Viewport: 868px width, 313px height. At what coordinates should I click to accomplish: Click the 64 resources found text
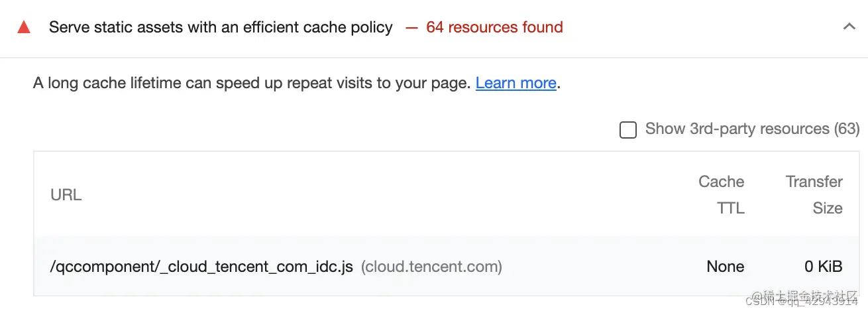point(494,27)
